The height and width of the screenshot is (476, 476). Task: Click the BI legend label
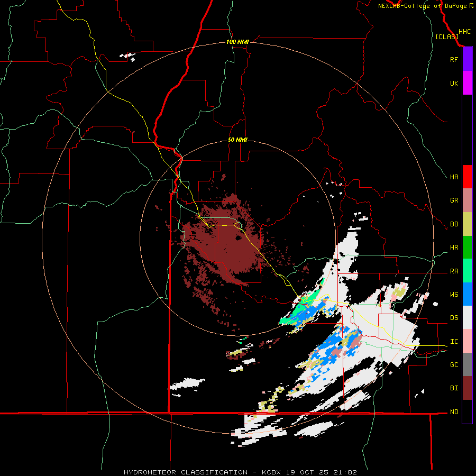[454, 388]
